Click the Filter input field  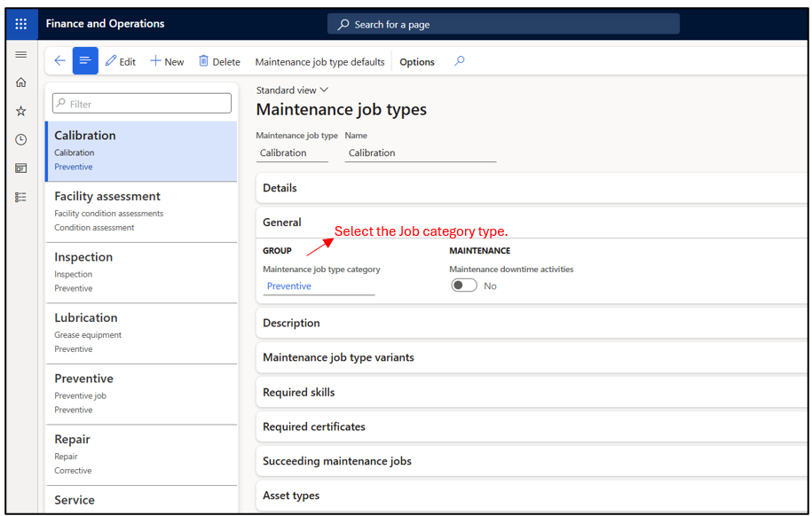pyautogui.click(x=142, y=104)
